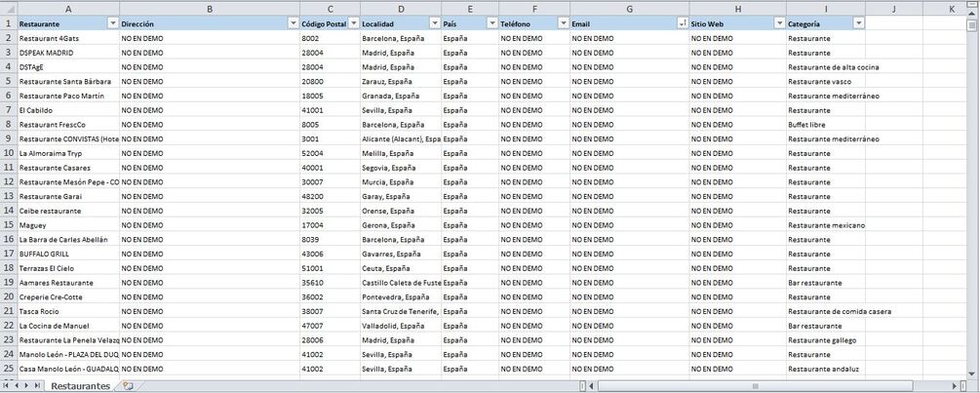
Task: Select cell 'Granada, España'
Action: (401, 96)
